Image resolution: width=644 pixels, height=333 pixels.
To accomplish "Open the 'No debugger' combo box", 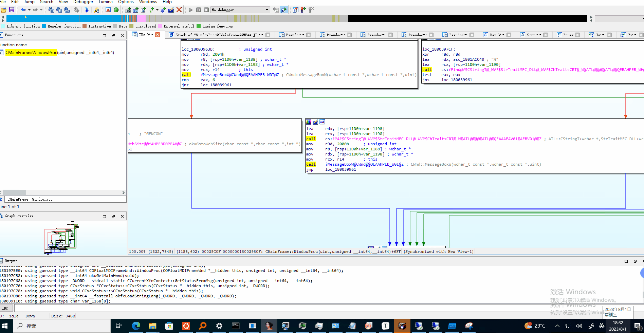I will 240,10.
